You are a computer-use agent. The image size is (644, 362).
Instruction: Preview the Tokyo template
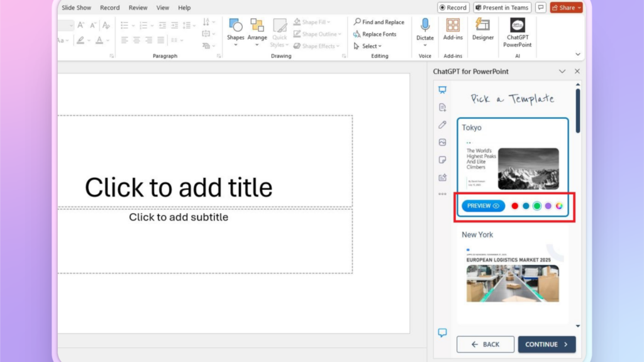point(483,206)
